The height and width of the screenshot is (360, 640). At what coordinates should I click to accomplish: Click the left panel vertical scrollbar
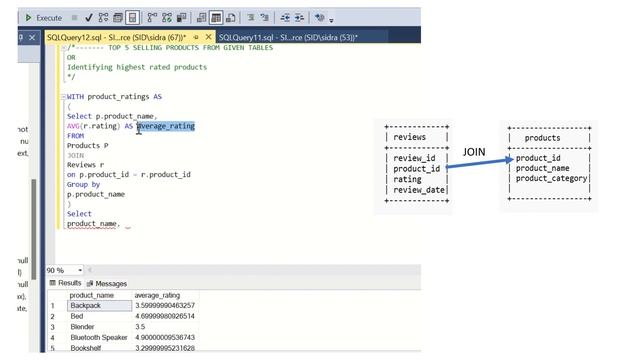pyautogui.click(x=34, y=229)
